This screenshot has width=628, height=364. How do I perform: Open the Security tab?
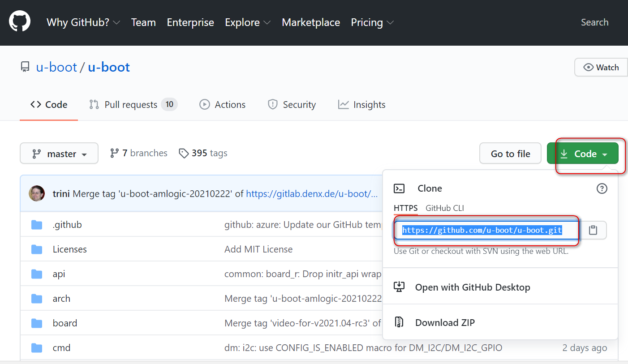click(x=292, y=105)
